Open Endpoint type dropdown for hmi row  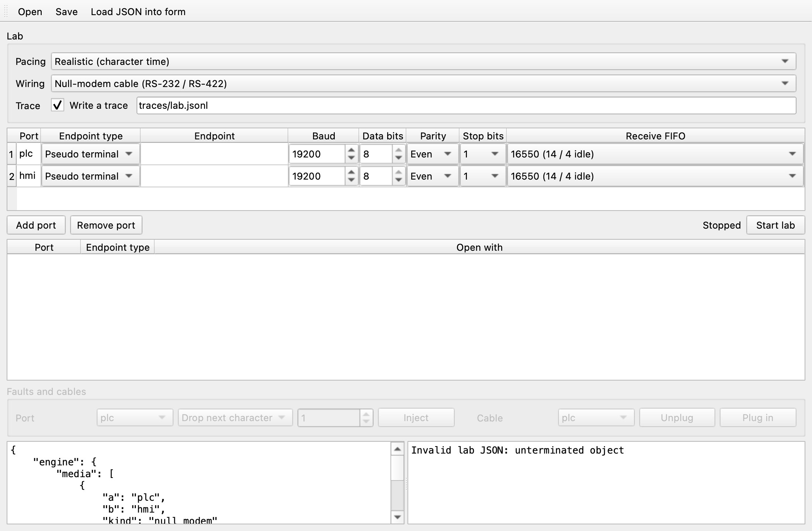click(90, 176)
